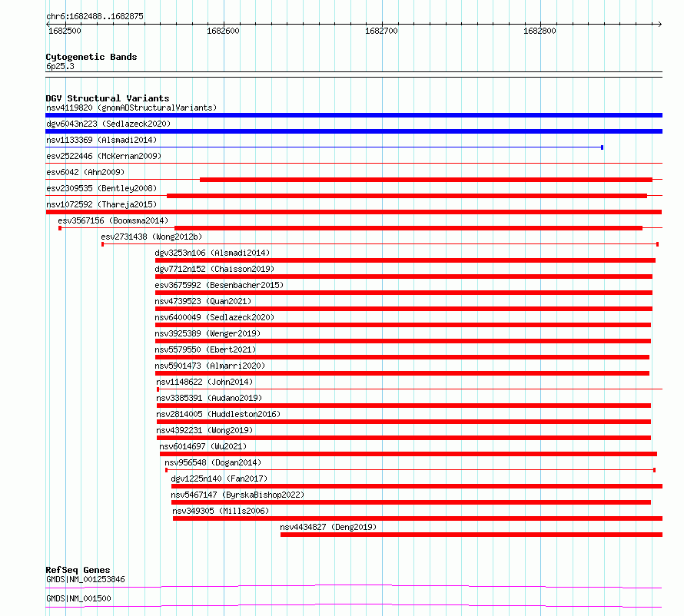Image resolution: width=684 pixels, height=616 pixels.
Task: Select the Cytogenetic Bands track title
Action: pos(91,57)
